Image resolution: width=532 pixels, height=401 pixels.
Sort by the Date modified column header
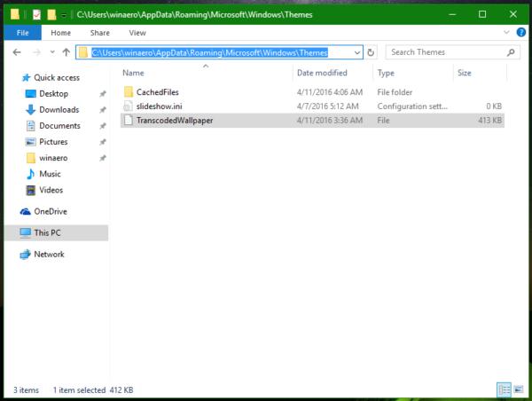322,73
